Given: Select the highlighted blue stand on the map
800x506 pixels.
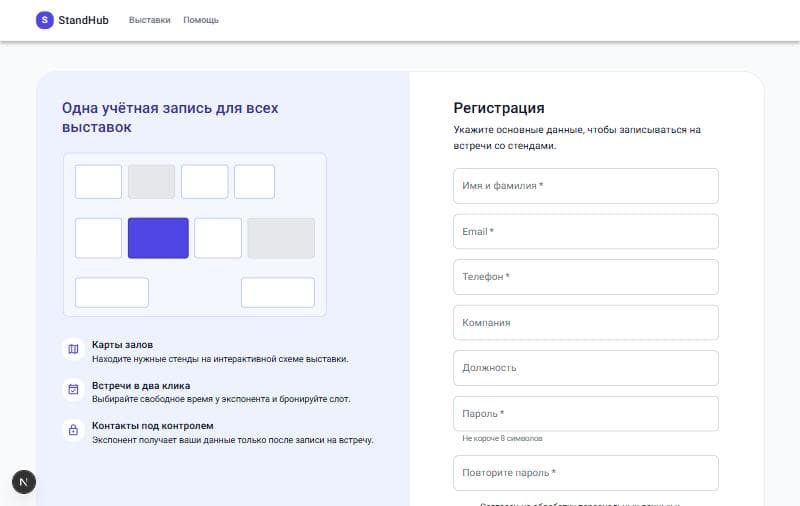Looking at the screenshot, I should click(158, 238).
